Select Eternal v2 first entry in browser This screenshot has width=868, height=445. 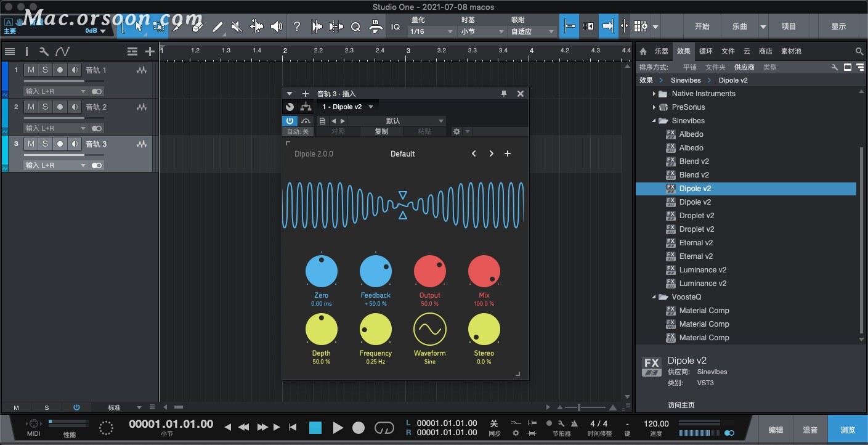point(696,243)
